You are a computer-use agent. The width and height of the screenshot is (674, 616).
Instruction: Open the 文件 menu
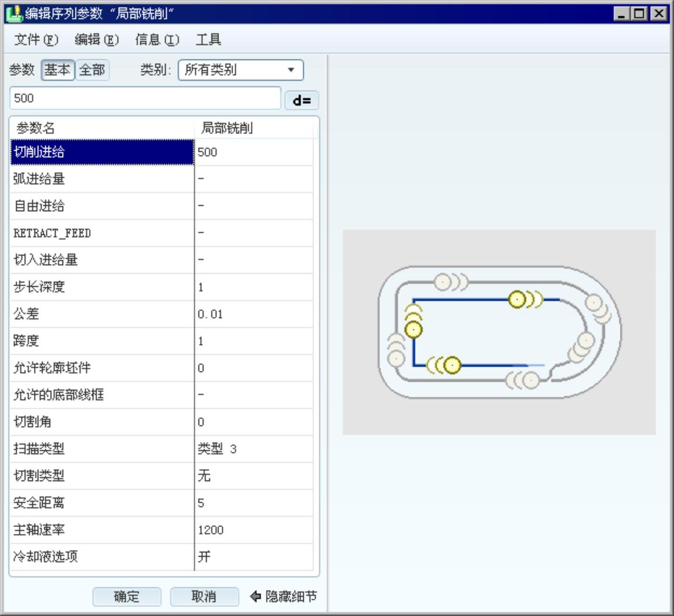pos(36,39)
